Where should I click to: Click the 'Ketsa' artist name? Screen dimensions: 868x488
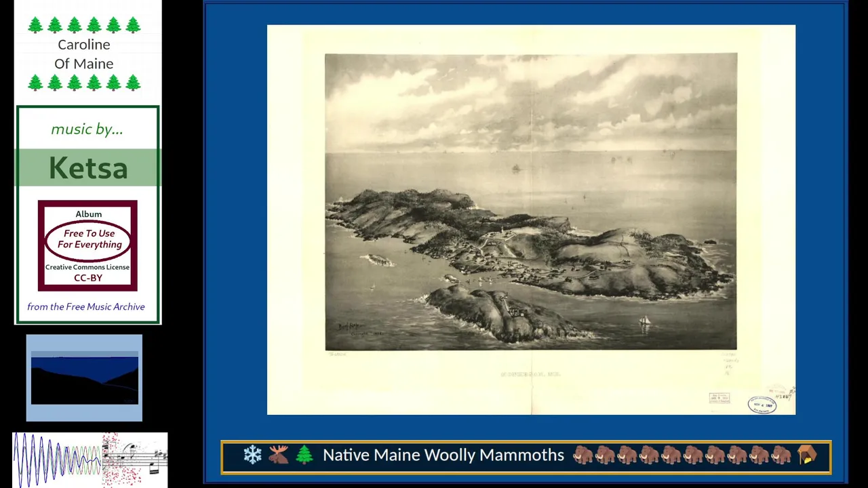[88, 168]
